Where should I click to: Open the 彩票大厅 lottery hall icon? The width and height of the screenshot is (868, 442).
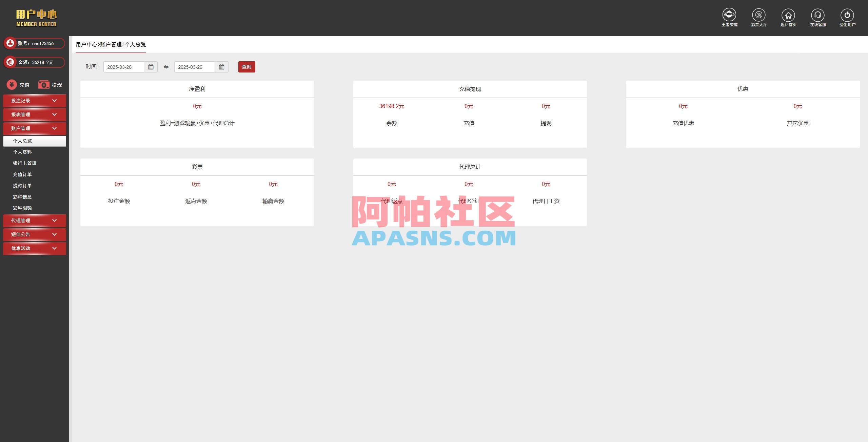pos(759,15)
